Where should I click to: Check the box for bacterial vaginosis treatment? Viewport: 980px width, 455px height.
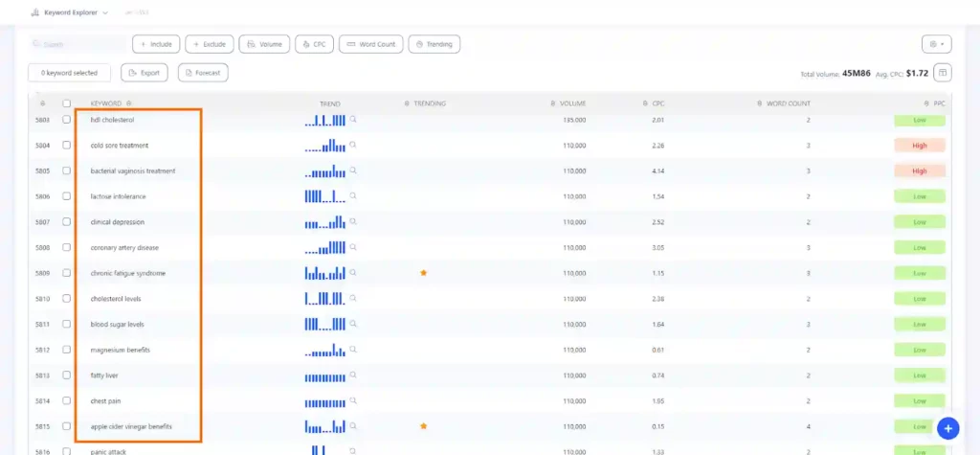pos(67,171)
